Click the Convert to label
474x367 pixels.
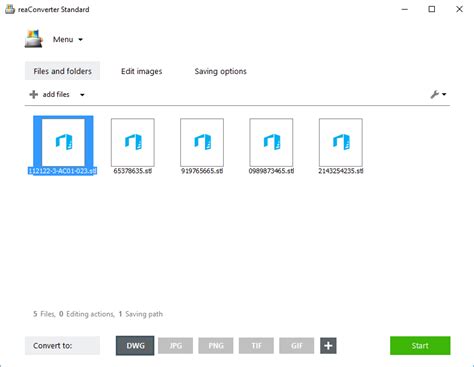[x=62, y=346]
